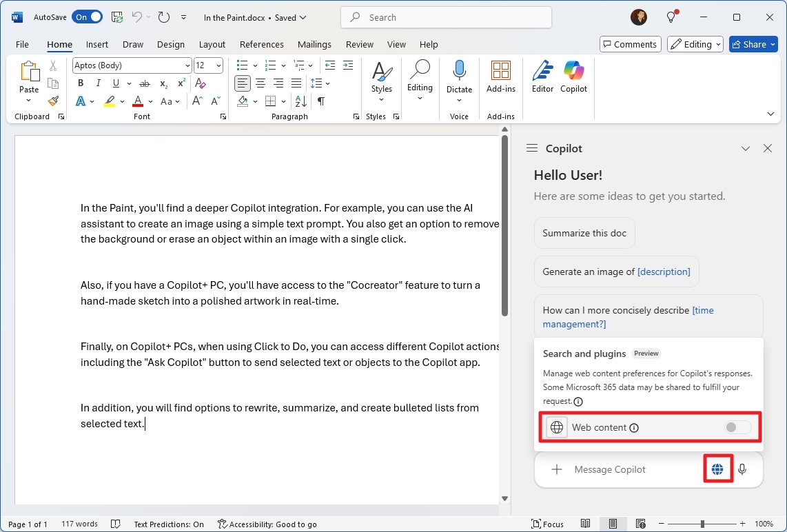Click the microphone in the Copilot message box
Viewport: 787px width, 532px height.
click(x=742, y=469)
